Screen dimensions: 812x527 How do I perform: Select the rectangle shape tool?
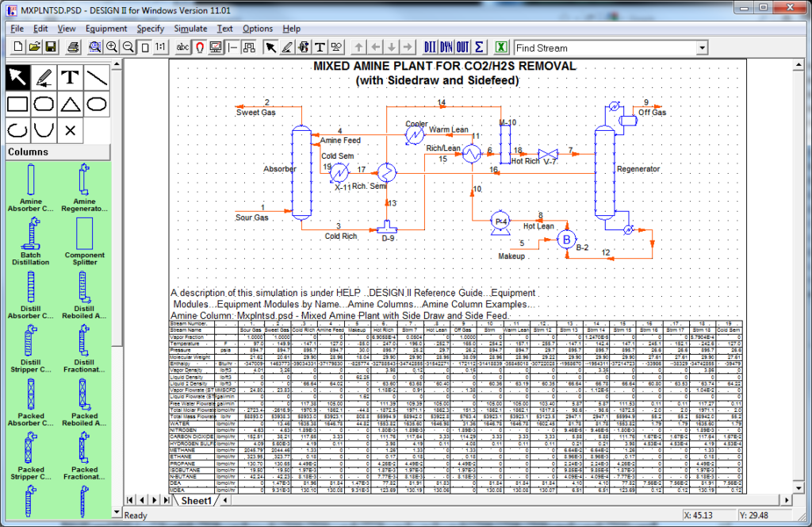(17, 104)
